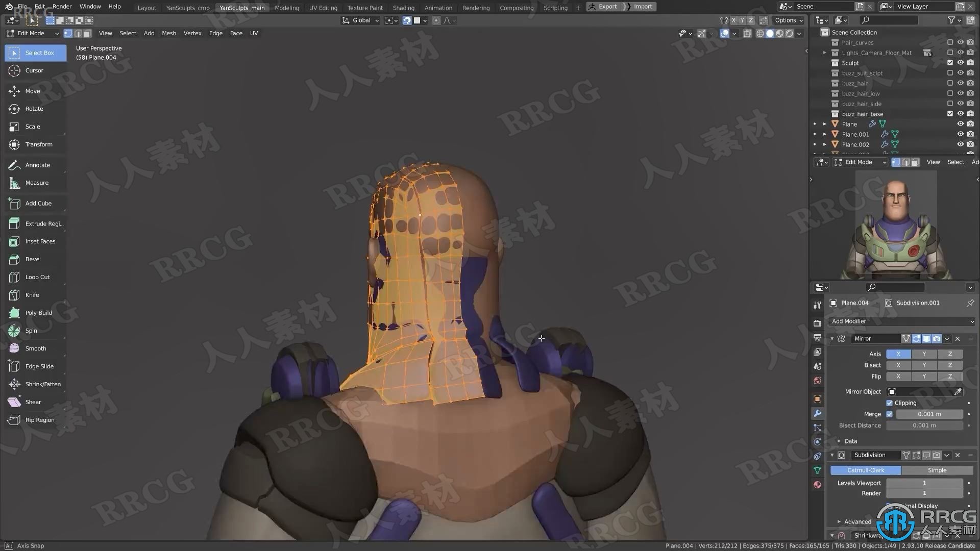Open Modifier properties wrench tab
Screen dimensions: 980x551
click(x=817, y=413)
